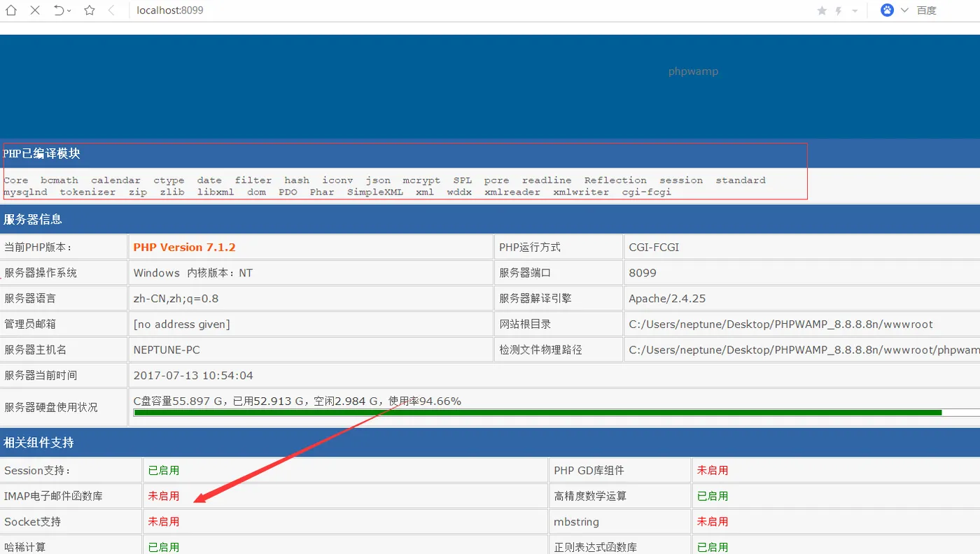Image resolution: width=980 pixels, height=554 pixels.
Task: Click the C盘容量 disk usage text
Action: (297, 402)
